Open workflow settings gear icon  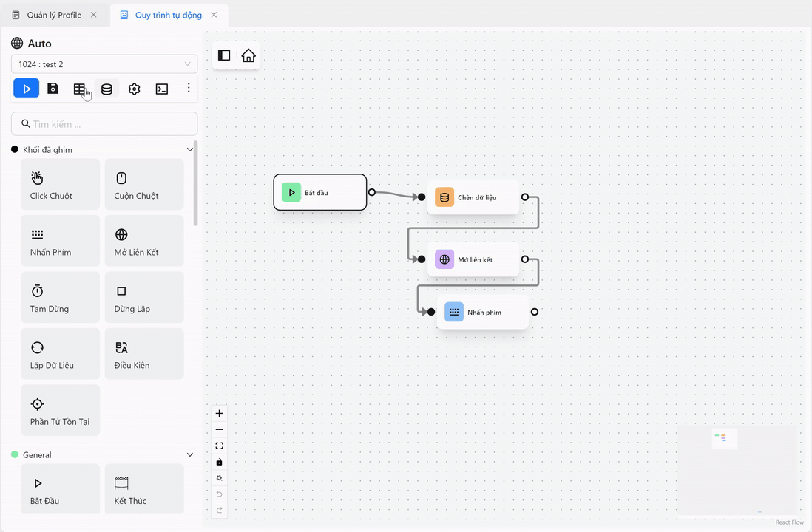point(134,89)
